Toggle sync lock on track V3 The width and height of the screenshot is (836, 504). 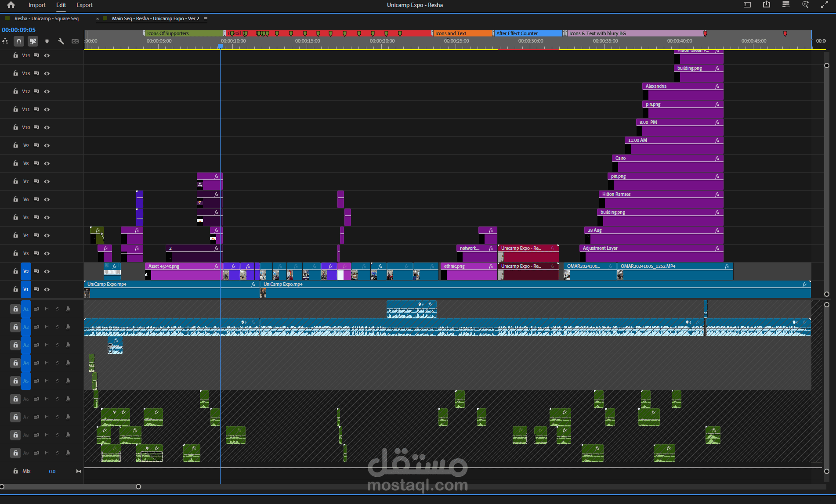click(36, 253)
